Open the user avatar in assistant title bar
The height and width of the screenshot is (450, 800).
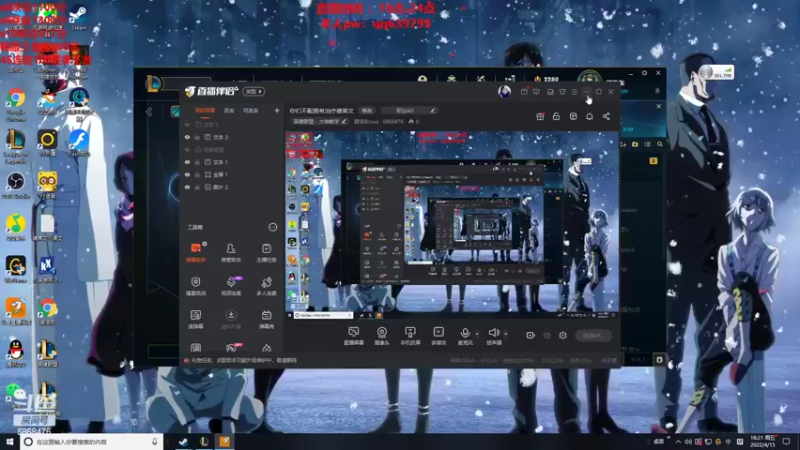coord(504,91)
